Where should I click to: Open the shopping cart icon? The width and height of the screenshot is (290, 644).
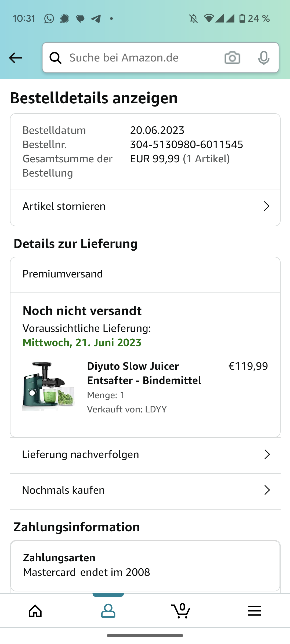(181, 611)
